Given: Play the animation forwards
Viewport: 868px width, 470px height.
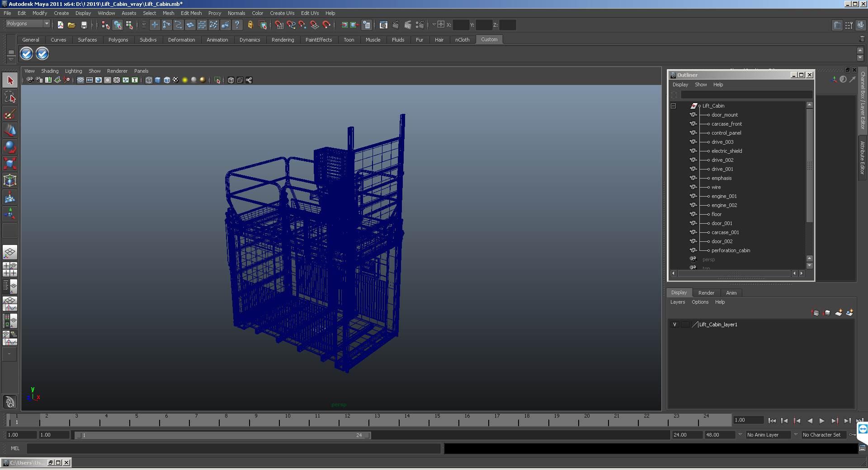Looking at the screenshot, I should (x=822, y=421).
